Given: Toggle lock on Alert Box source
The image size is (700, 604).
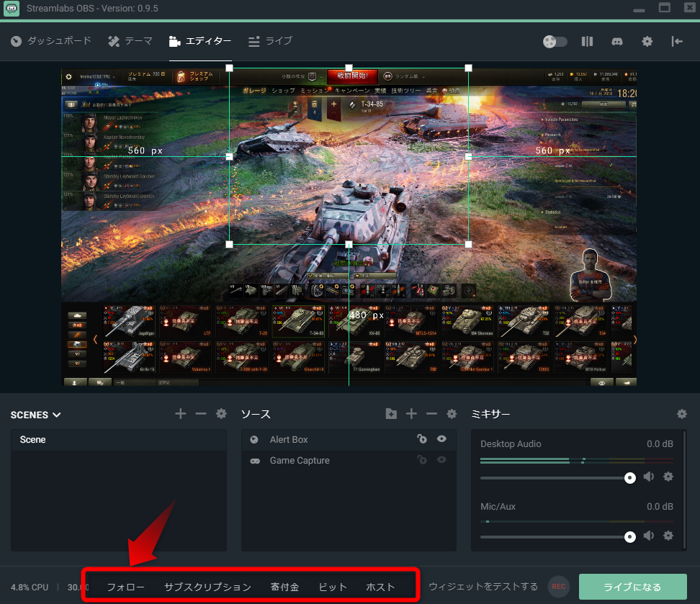Looking at the screenshot, I should (x=422, y=439).
